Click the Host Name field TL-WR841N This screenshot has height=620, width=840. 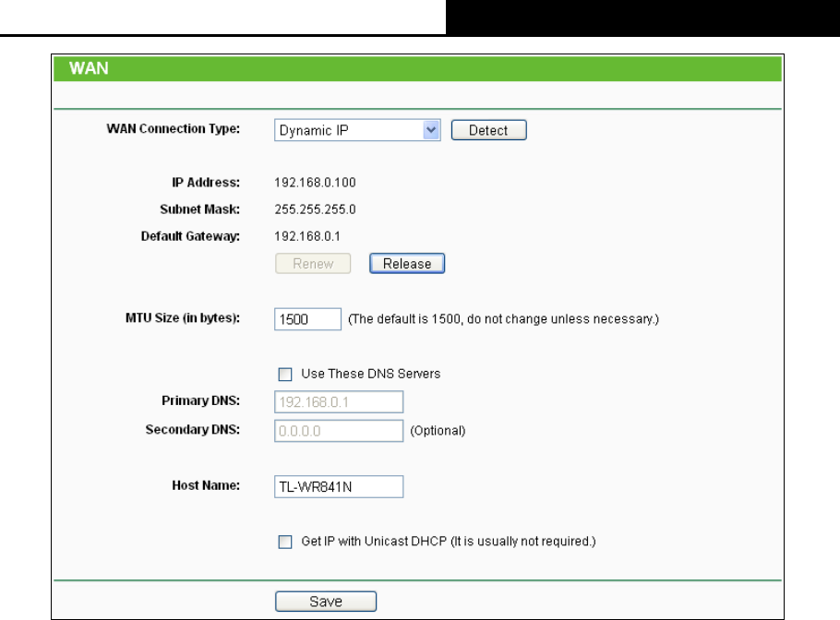coord(339,487)
